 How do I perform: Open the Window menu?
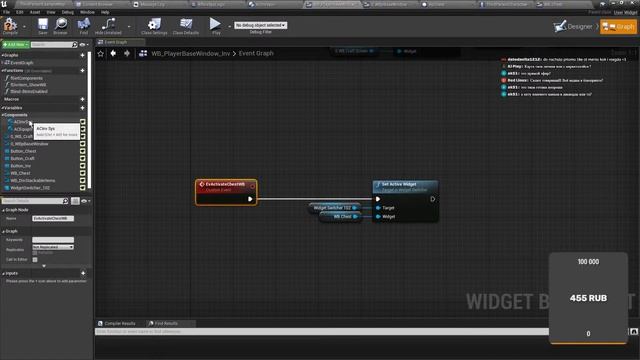[87, 12]
